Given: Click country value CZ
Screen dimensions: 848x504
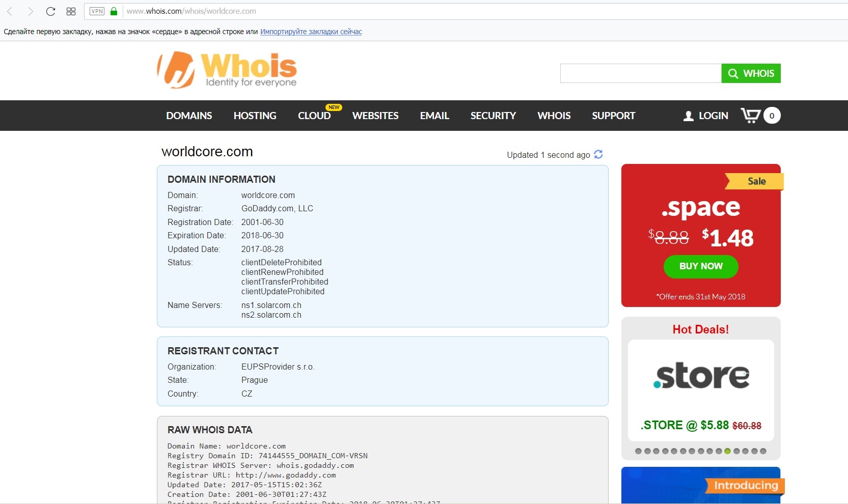Looking at the screenshot, I should (x=247, y=394).
